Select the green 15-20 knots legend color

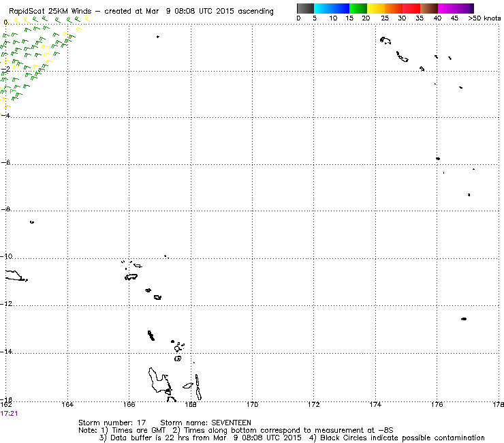[358, 8]
